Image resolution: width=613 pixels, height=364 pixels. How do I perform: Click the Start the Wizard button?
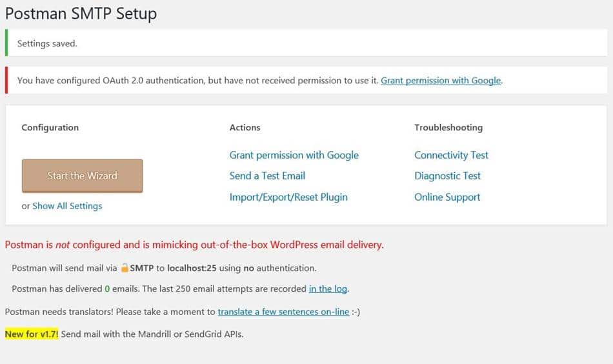[82, 176]
